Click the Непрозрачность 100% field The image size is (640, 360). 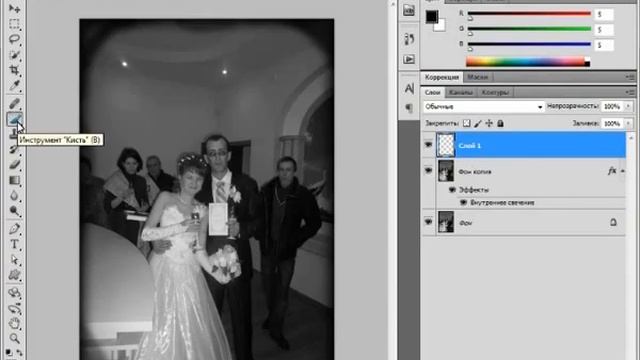pos(611,106)
